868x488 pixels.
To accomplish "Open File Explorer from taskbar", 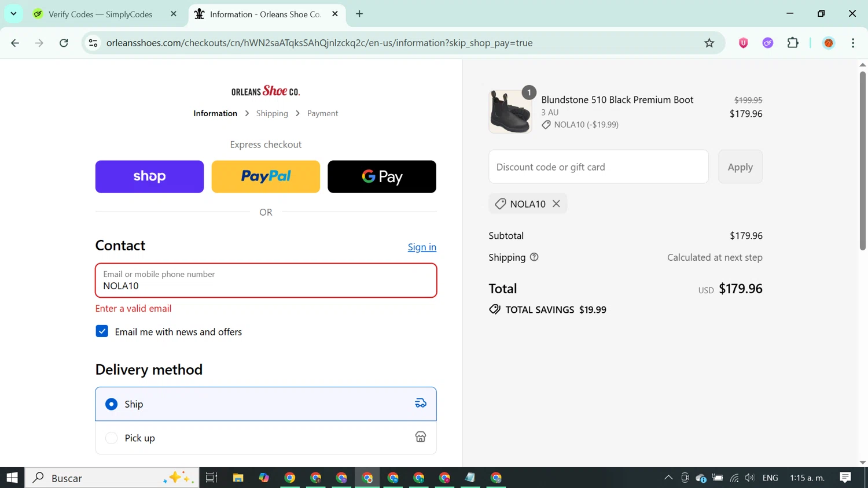I will pos(238,478).
